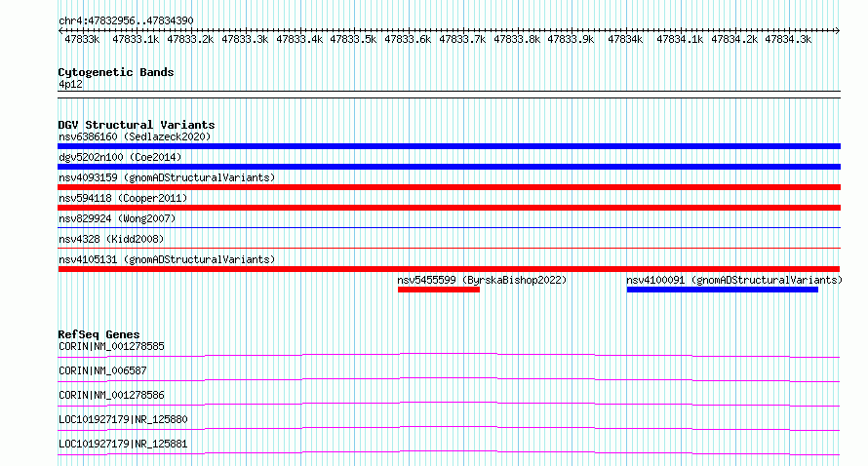Click the 4p12 cytogenetic band label
This screenshot has height=466, width=868.
tap(70, 84)
